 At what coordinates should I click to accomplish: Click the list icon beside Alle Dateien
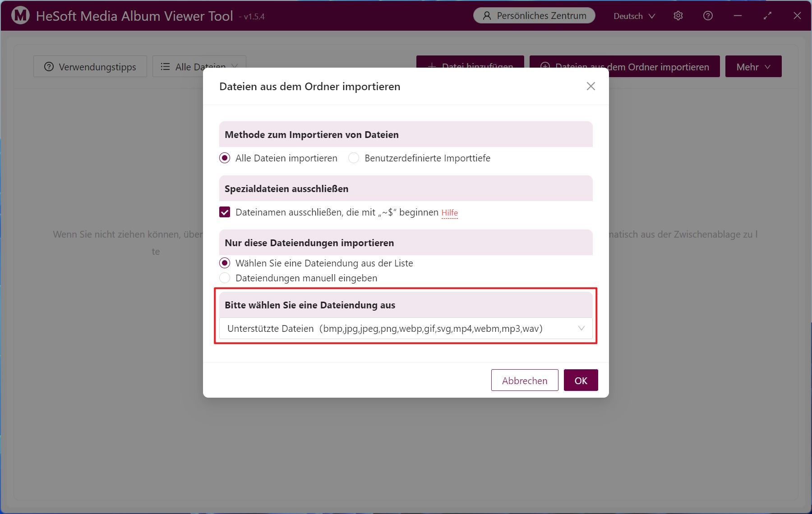pyautogui.click(x=166, y=67)
